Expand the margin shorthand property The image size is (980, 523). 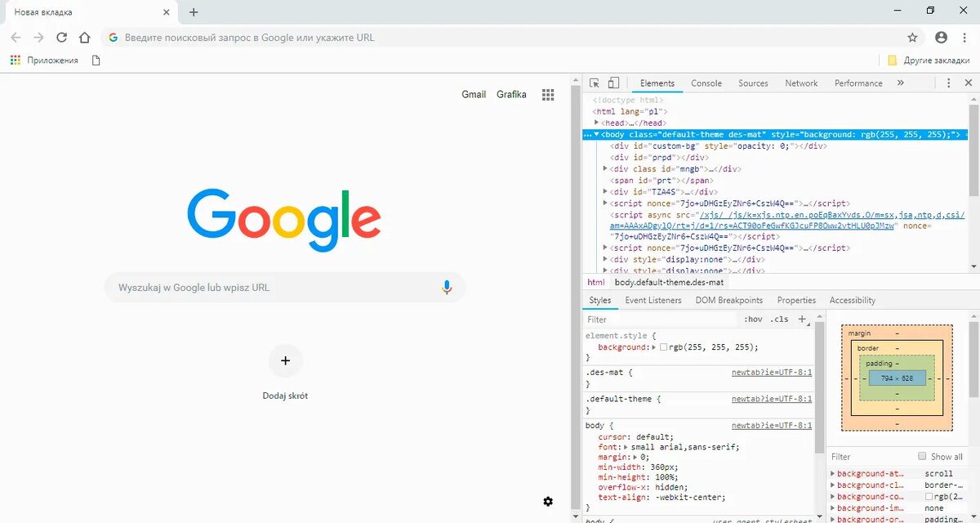(634, 457)
